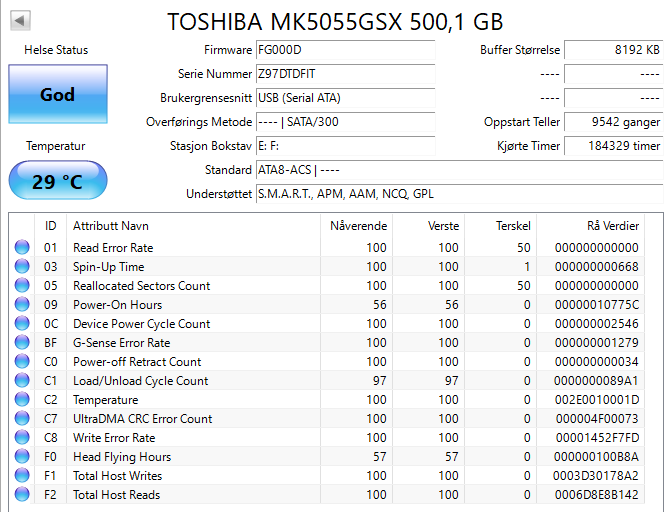Select the Spin-Up Time attribute name
The image size is (668, 512).
pyautogui.click(x=109, y=267)
